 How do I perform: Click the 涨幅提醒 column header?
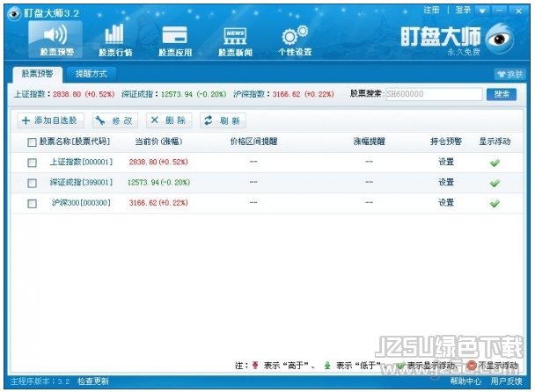(x=370, y=142)
